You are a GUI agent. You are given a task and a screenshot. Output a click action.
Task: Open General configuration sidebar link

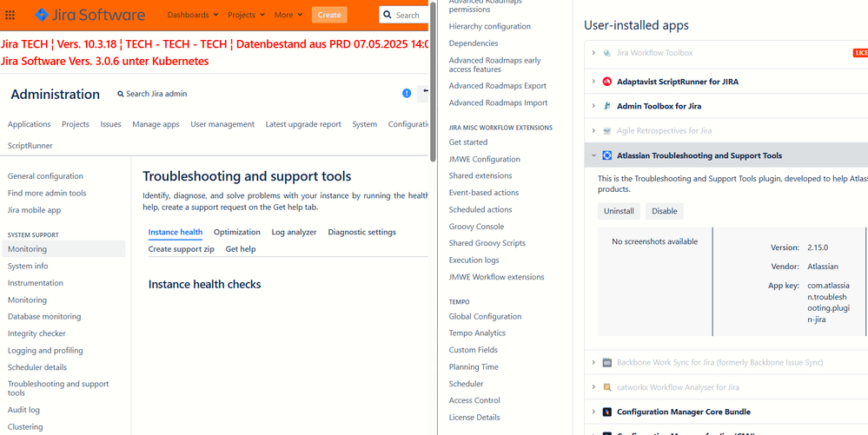(x=45, y=176)
